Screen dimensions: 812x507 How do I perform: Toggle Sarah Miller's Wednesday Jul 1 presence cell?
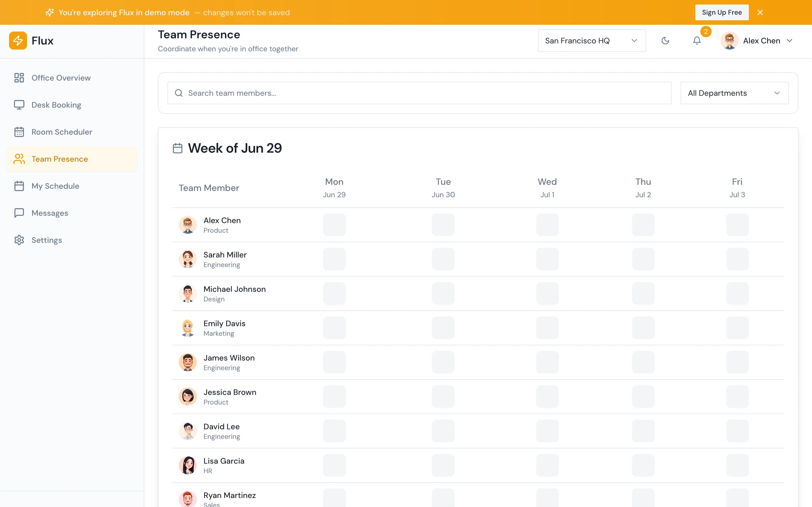[x=547, y=259]
